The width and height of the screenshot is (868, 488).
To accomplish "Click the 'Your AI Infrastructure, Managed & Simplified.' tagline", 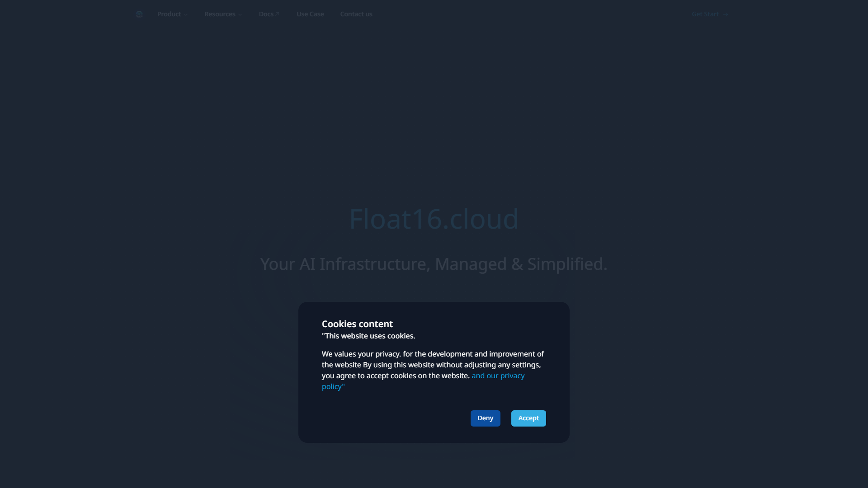I will 434,264.
